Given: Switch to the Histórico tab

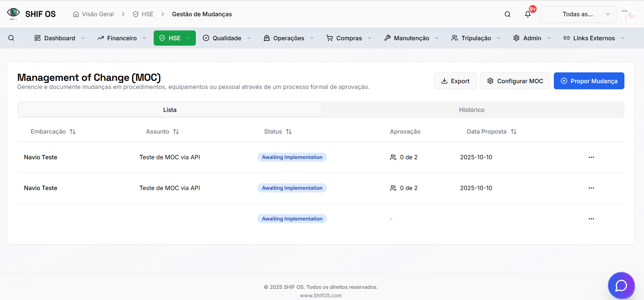Looking at the screenshot, I should [471, 110].
